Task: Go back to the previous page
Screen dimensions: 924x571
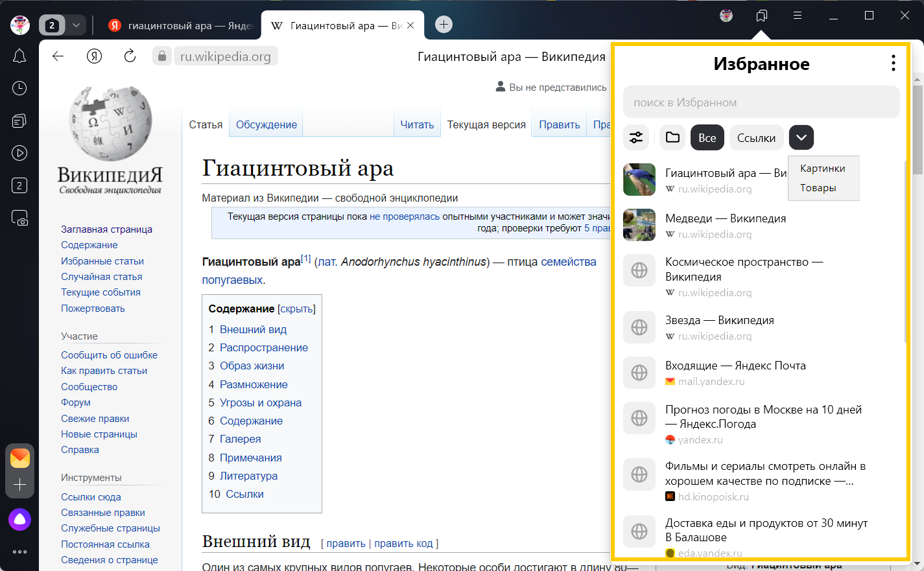Action: (x=58, y=56)
